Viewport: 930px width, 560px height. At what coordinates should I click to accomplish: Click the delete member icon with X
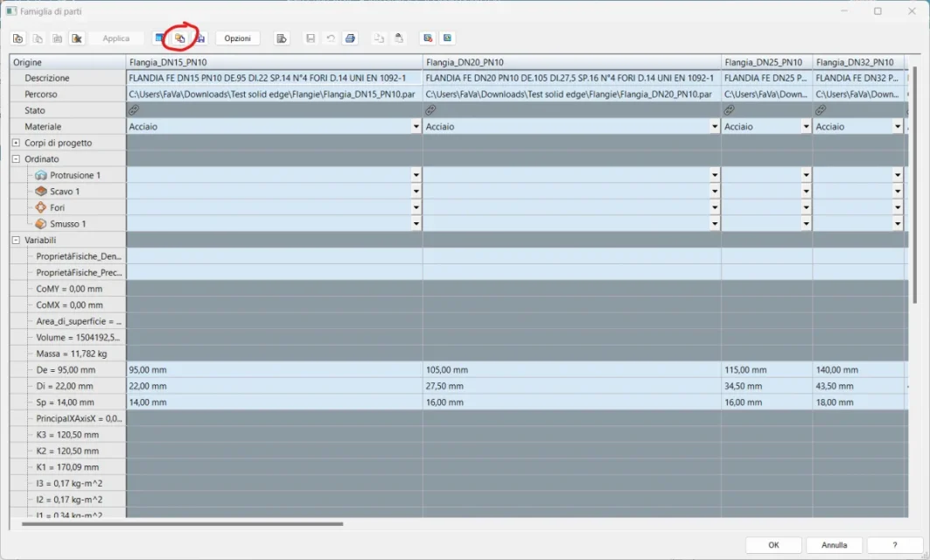click(x=76, y=38)
